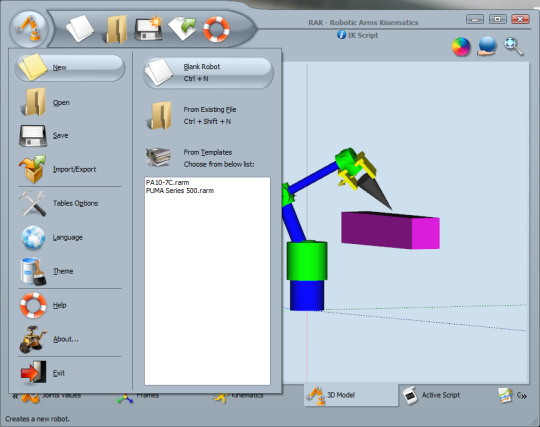The width and height of the screenshot is (540, 427).
Task: Click the folder icon beside Open
Action: pyautogui.click(x=33, y=102)
